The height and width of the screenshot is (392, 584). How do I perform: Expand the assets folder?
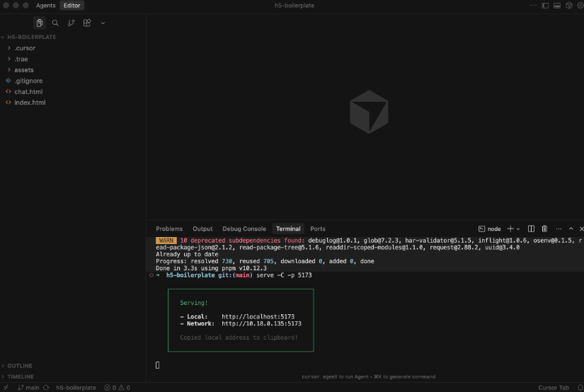click(23, 70)
